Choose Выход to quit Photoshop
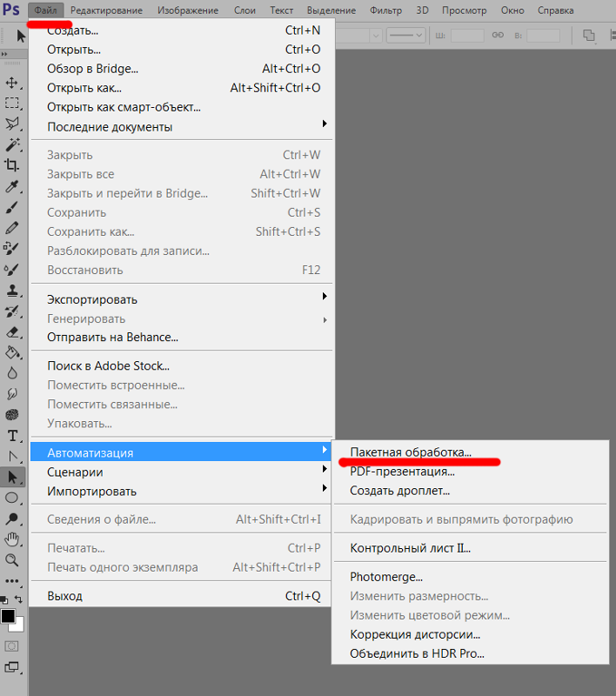616x696 pixels. point(182,596)
